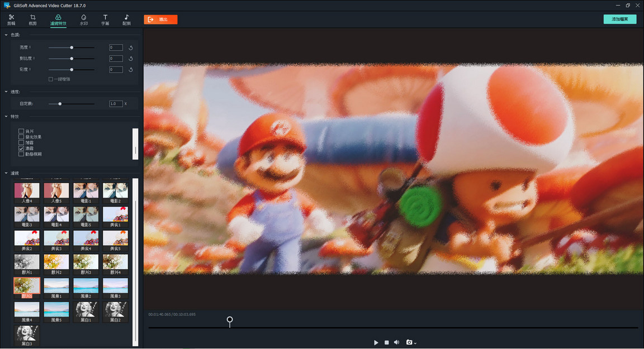
Task: Click the 彩度 value input field
Action: (116, 70)
